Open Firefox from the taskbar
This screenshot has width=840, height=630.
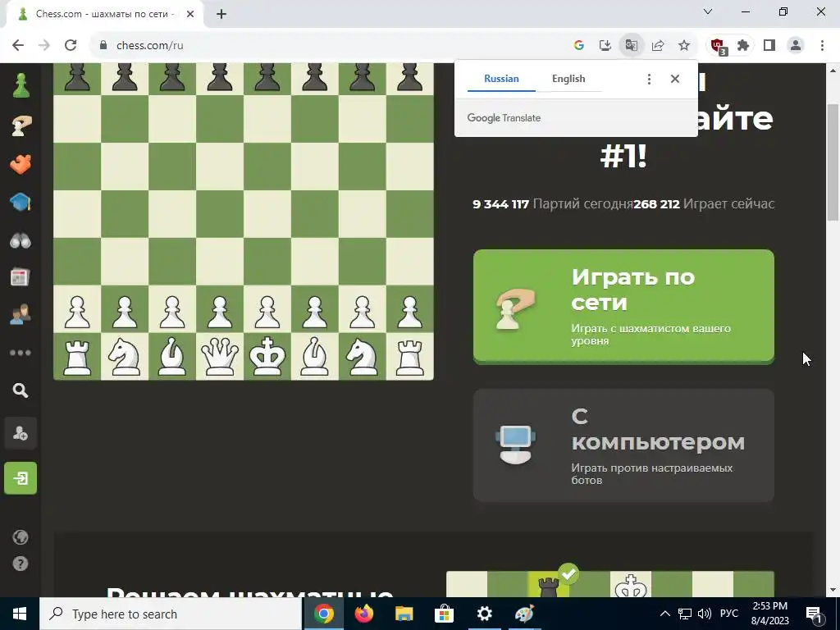click(363, 614)
